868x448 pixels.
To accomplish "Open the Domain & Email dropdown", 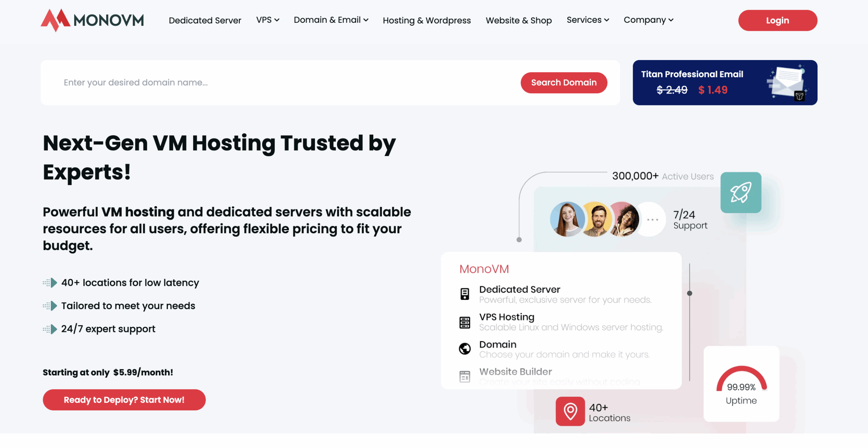I will coord(331,20).
